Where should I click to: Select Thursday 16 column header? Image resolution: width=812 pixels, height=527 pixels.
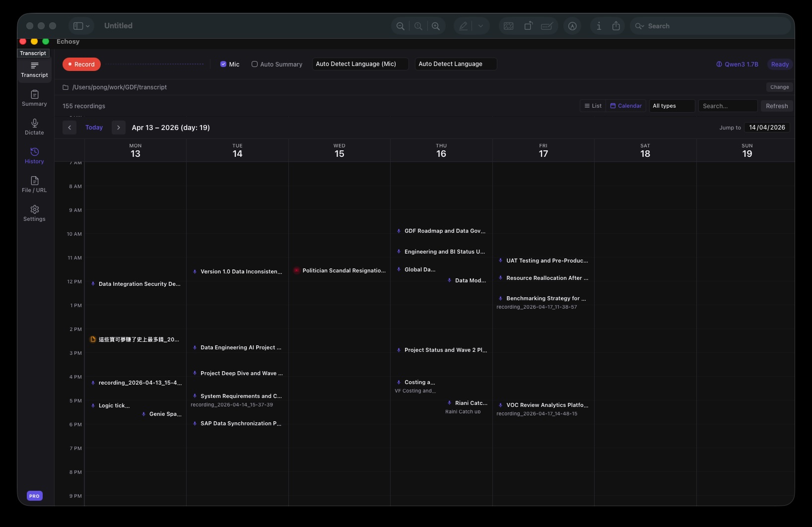click(x=441, y=150)
